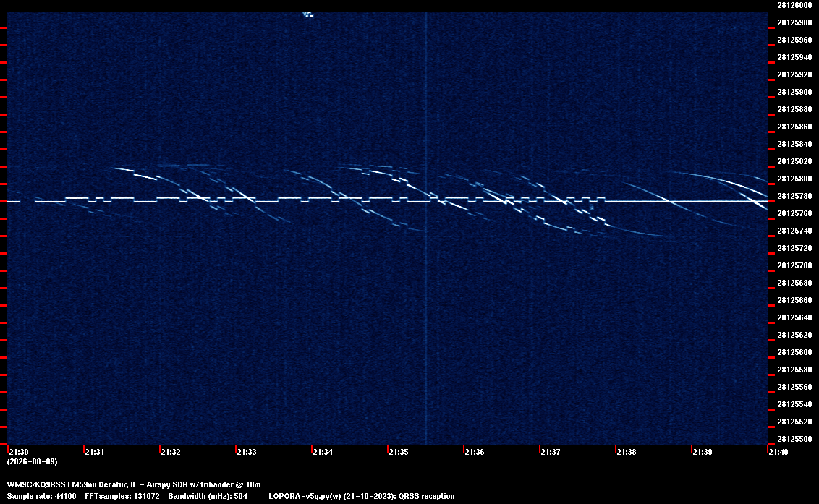The width and height of the screenshot is (819, 504).
Task: Click the 28125940 frequency label
Action: click(x=794, y=57)
